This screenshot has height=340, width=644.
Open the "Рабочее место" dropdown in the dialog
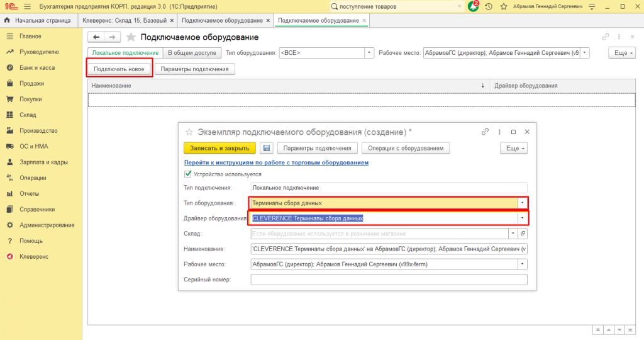[x=522, y=264]
